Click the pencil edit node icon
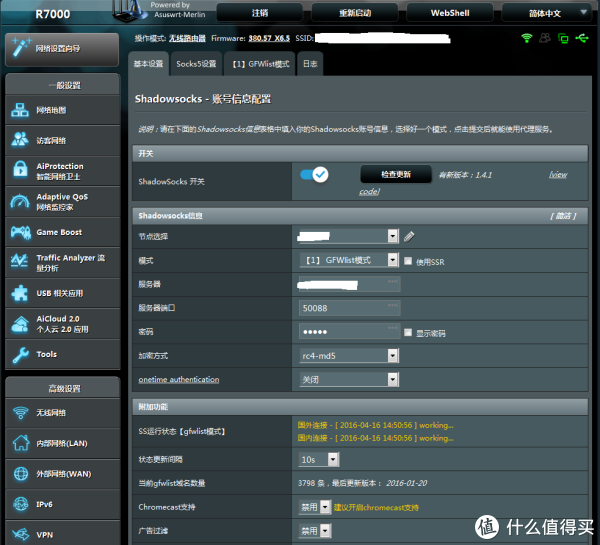This screenshot has height=545, width=600. point(409,237)
